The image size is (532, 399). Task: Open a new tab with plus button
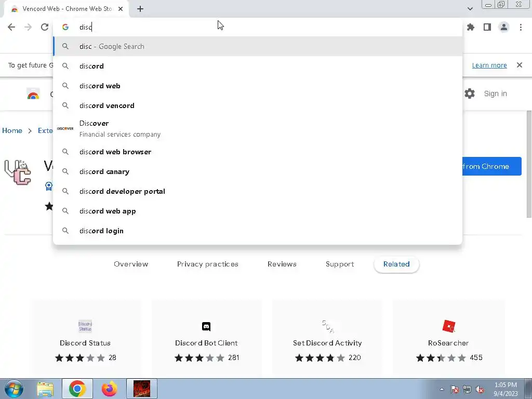(x=140, y=9)
